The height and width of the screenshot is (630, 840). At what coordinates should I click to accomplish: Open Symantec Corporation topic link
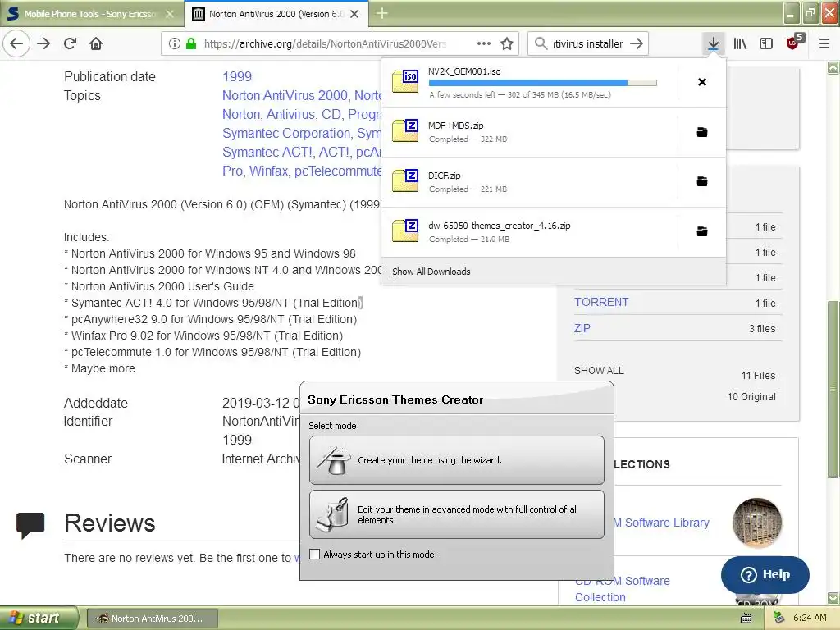click(x=286, y=133)
